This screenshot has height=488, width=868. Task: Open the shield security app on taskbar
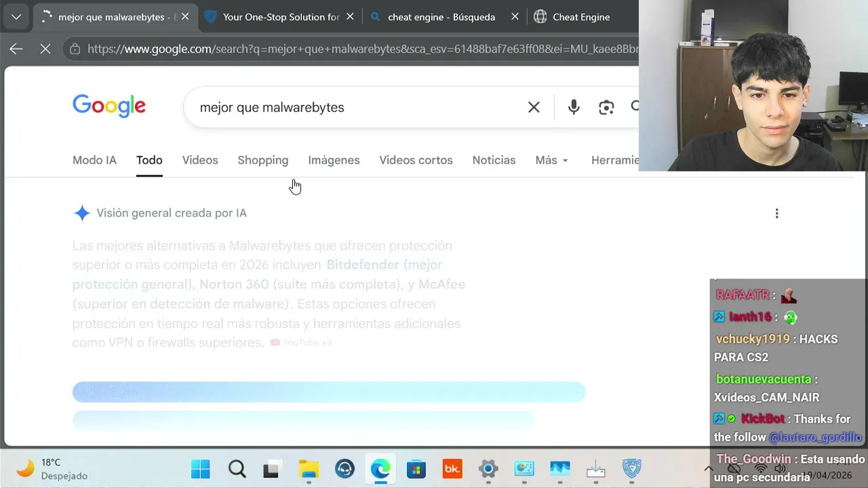point(631,469)
